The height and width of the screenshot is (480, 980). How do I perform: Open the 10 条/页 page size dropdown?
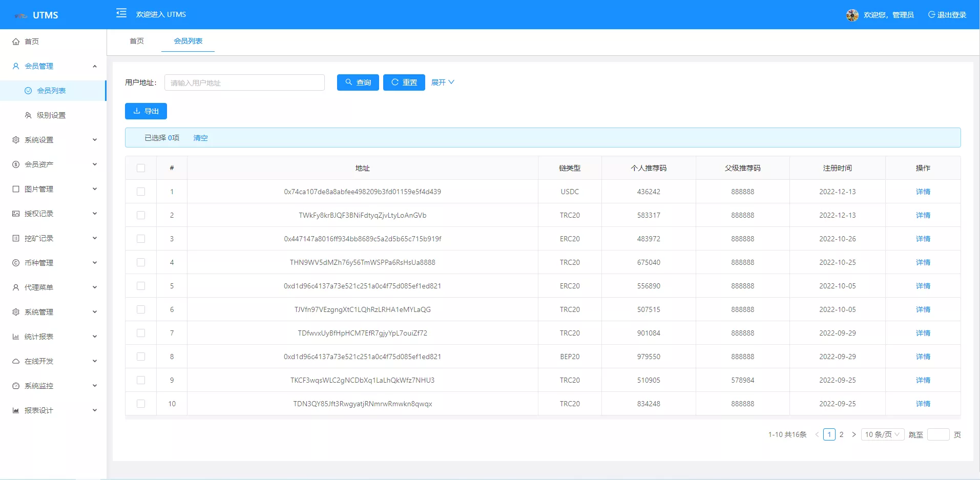click(882, 434)
